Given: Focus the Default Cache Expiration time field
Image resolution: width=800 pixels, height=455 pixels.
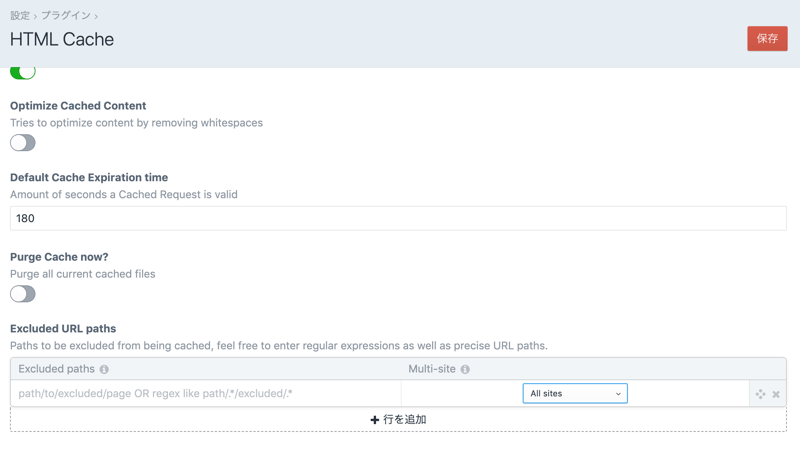Looking at the screenshot, I should pyautogui.click(x=398, y=218).
